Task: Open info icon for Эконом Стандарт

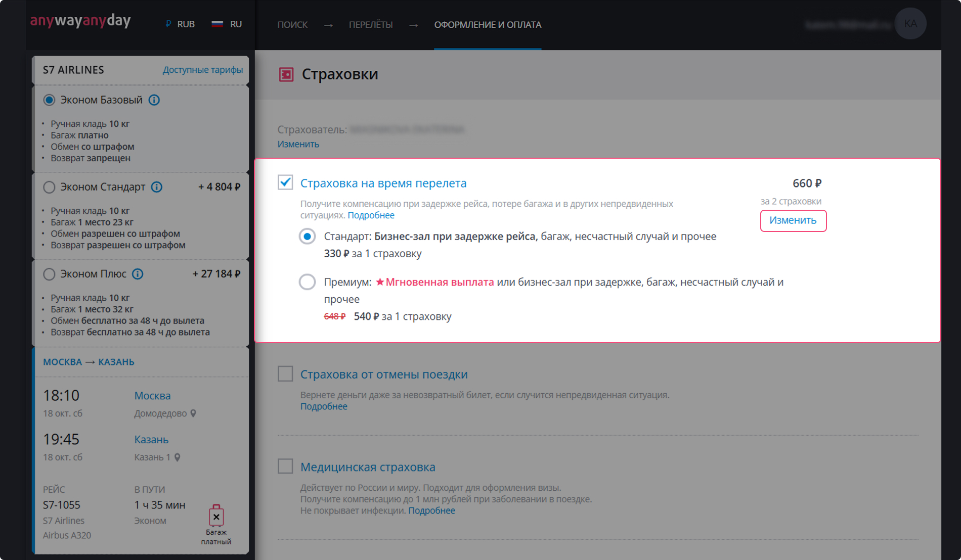Action: [157, 187]
